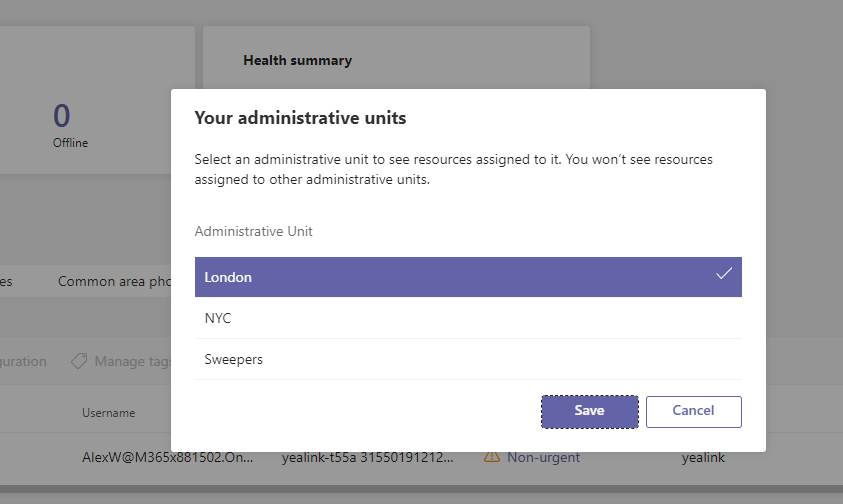
Task: Select the NYC administrative unit
Action: 468,318
